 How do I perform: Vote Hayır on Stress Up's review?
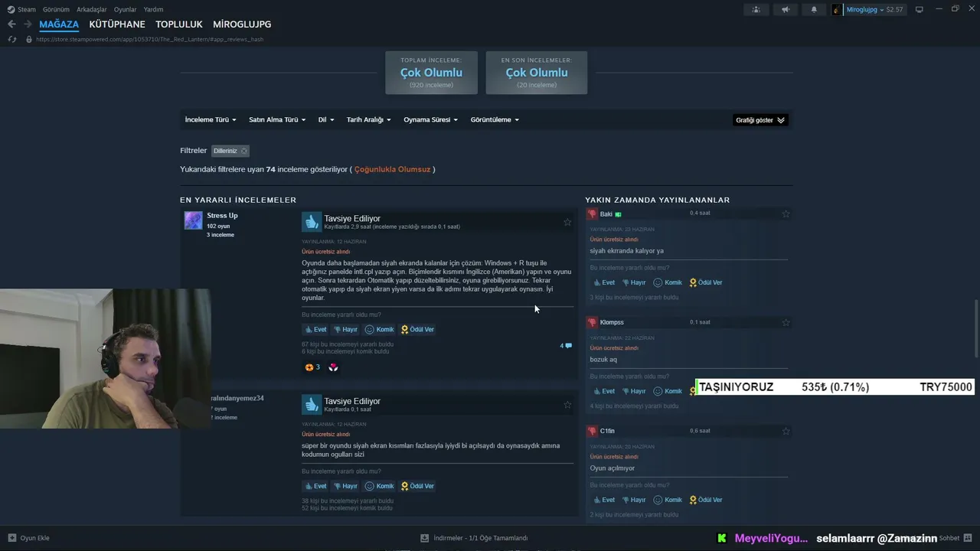point(345,329)
